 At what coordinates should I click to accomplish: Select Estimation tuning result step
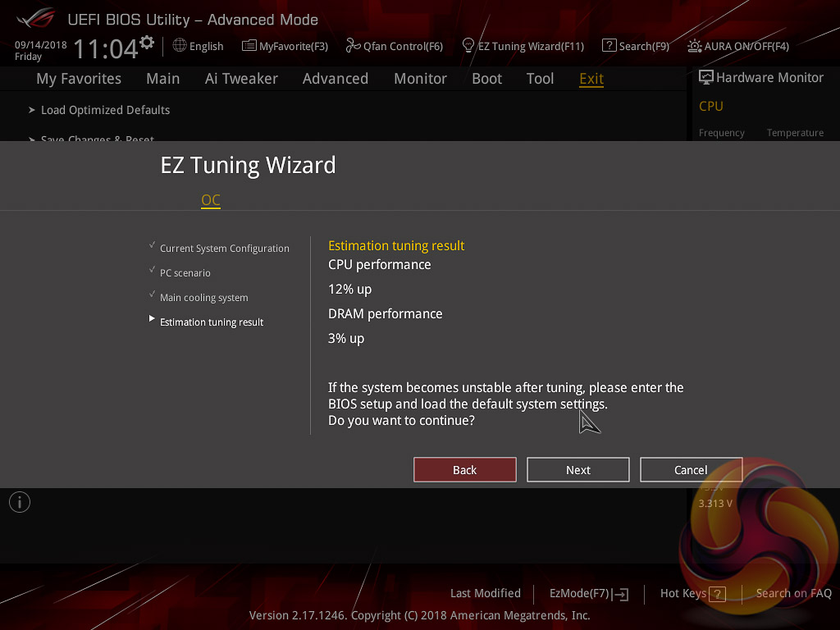(212, 322)
